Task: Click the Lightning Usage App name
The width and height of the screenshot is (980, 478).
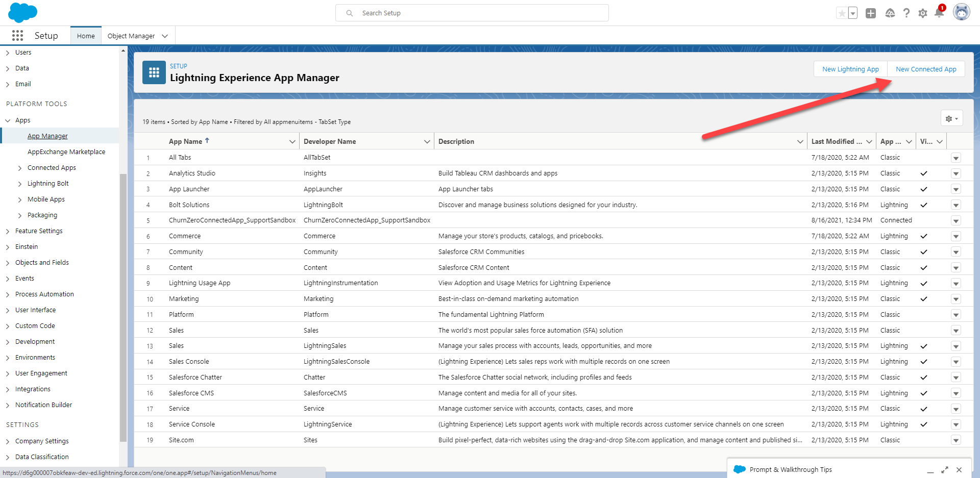Action: pos(200,283)
